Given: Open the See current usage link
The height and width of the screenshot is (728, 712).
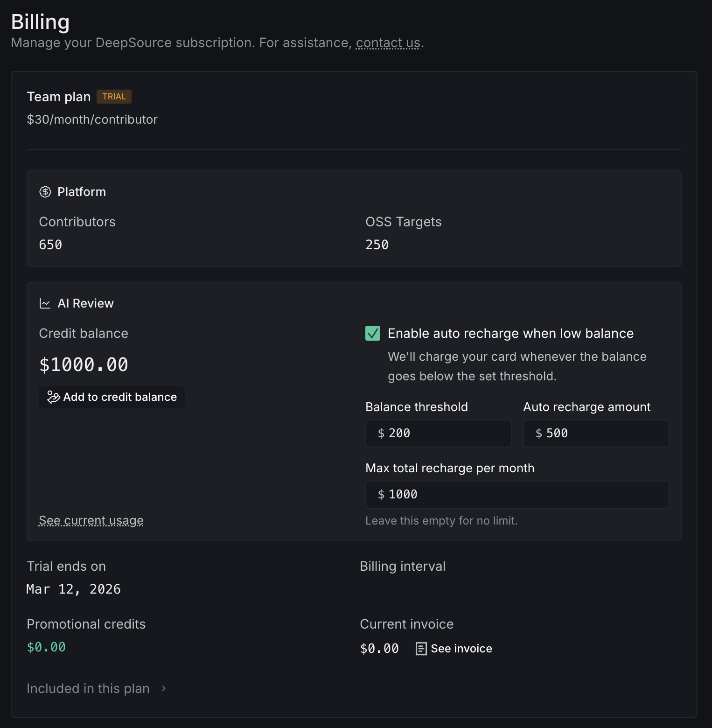Looking at the screenshot, I should coord(91,520).
